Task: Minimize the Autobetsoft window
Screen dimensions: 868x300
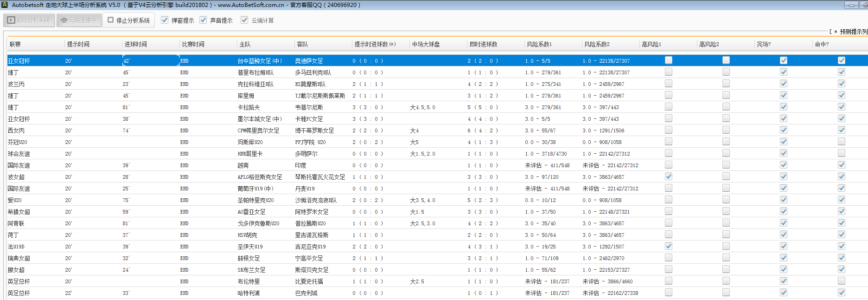Action: 851,5
